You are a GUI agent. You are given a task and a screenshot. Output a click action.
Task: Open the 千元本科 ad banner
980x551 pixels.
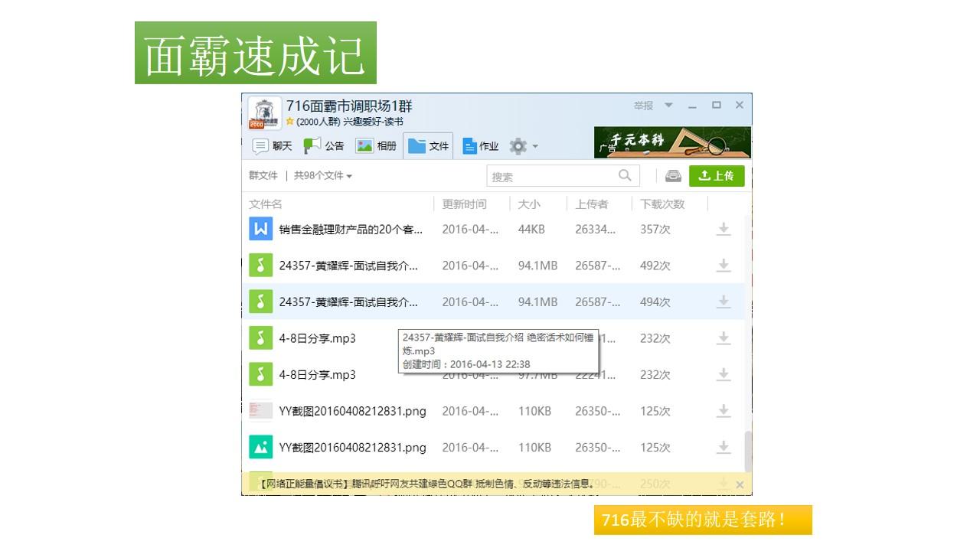671,142
